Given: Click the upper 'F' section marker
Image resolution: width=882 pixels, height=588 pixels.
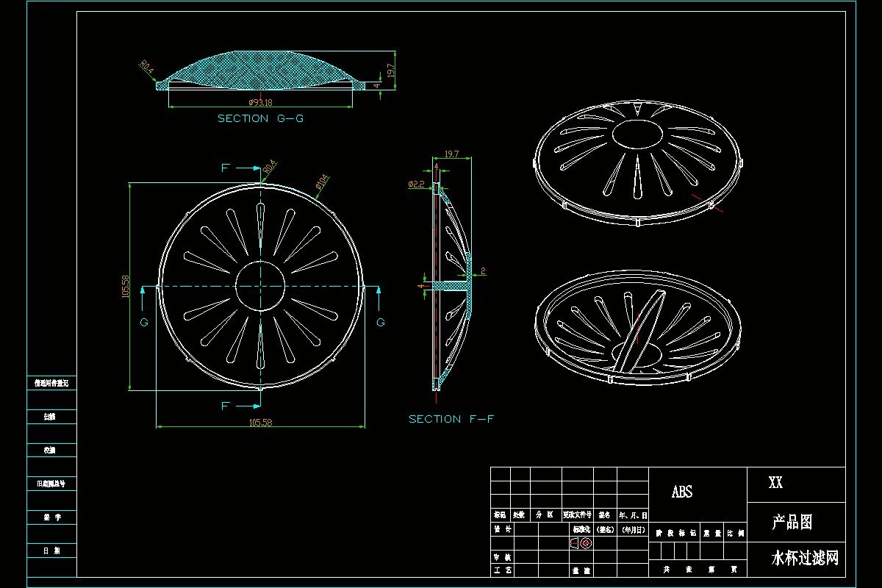Looking at the screenshot, I should [x=225, y=168].
